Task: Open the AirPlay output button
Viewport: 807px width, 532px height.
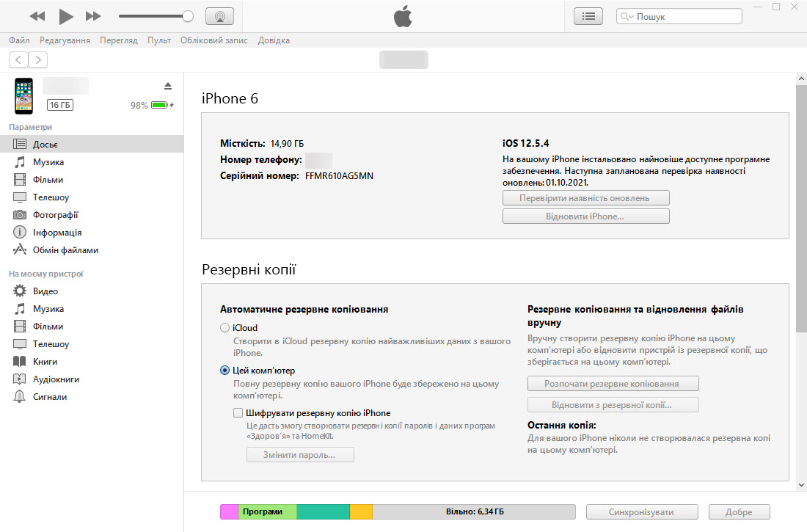Action: point(220,16)
